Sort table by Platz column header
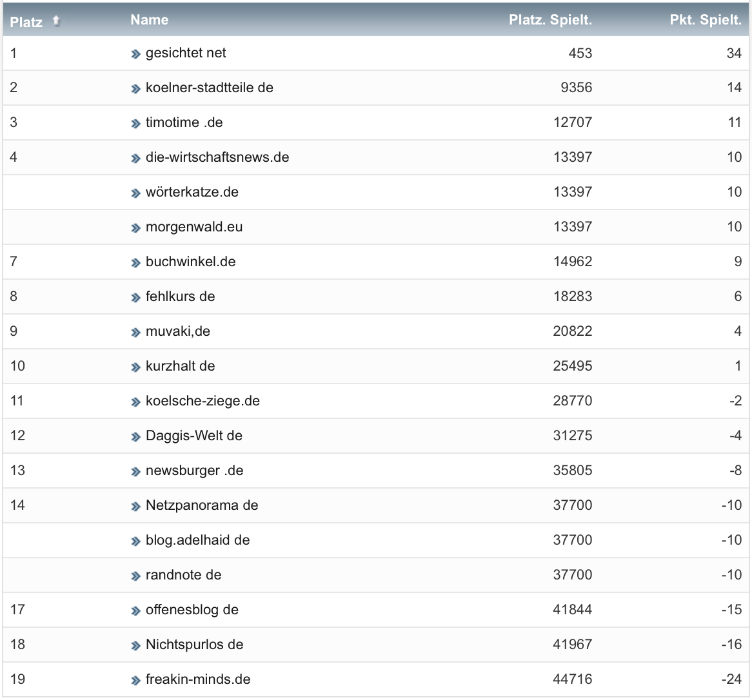752x700 pixels. [x=26, y=21]
